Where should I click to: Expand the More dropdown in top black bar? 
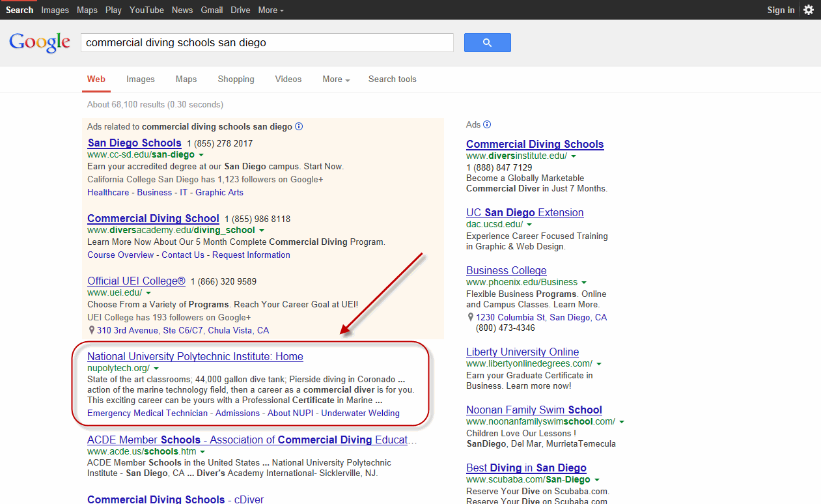coord(271,10)
